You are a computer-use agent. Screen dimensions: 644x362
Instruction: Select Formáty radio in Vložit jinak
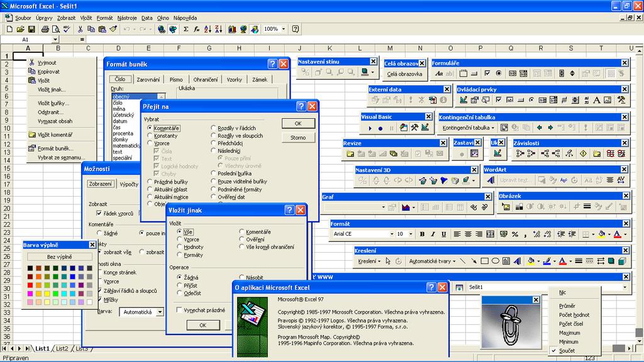coord(179,255)
